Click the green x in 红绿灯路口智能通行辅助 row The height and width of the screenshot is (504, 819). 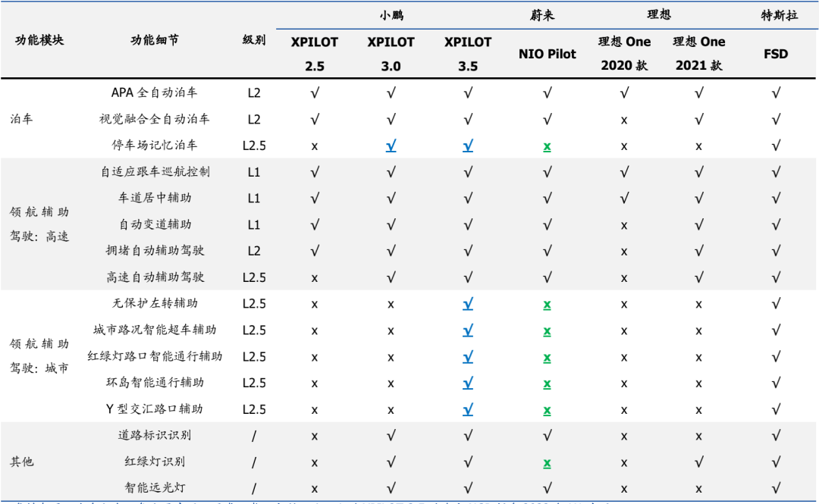pos(547,358)
